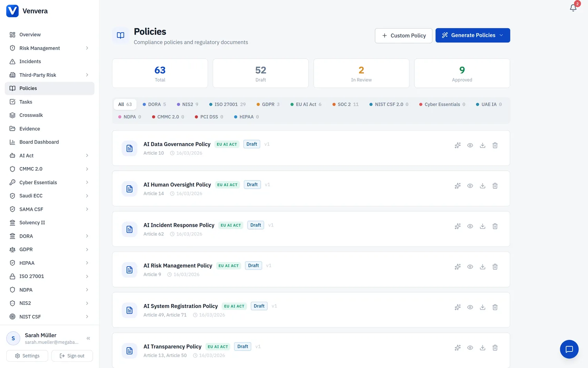Image resolution: width=588 pixels, height=368 pixels.
Task: View the AI System Registration Policy via eye icon
Action: pyautogui.click(x=470, y=307)
